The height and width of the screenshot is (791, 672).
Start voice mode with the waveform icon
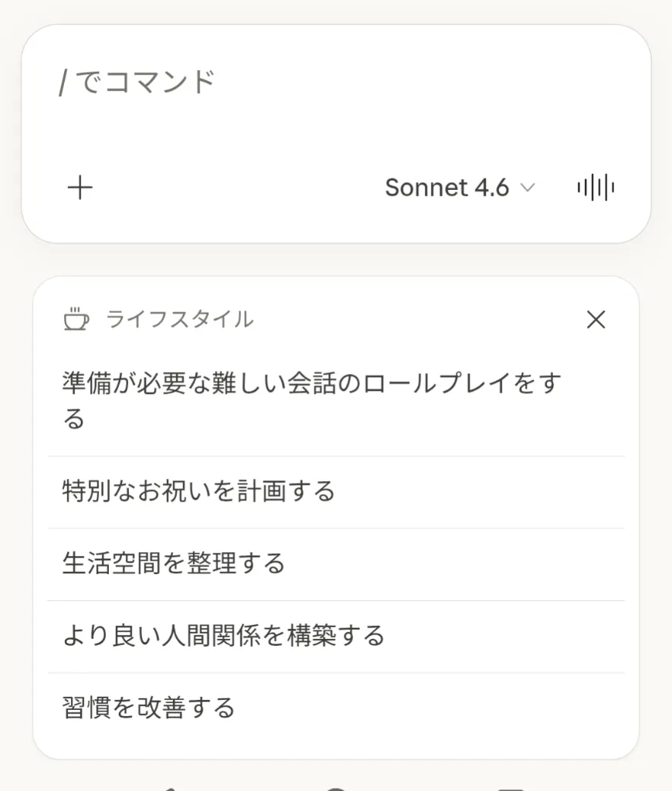coord(596,188)
